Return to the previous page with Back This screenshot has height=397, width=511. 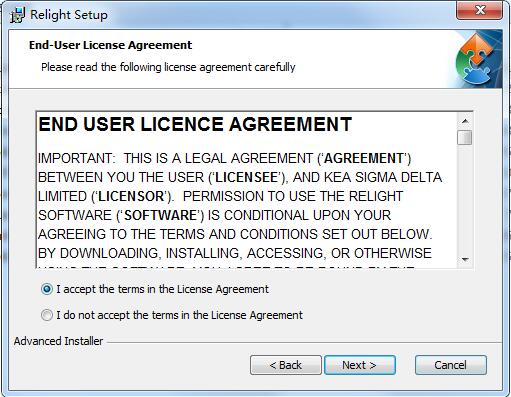point(286,365)
